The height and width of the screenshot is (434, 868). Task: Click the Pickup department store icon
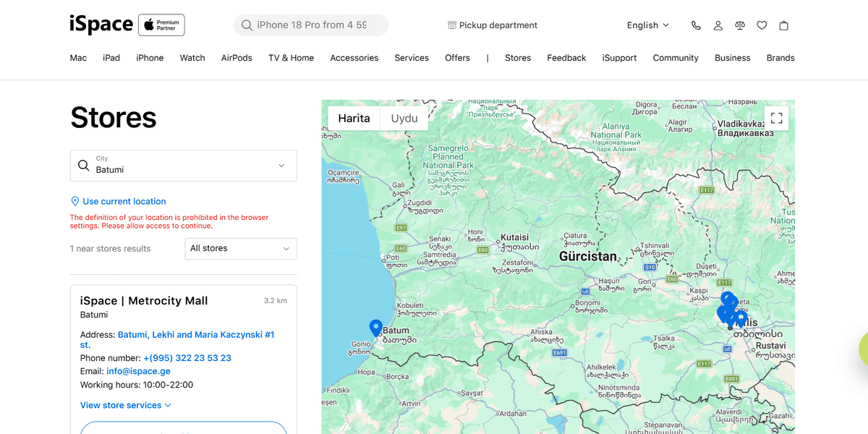[452, 25]
